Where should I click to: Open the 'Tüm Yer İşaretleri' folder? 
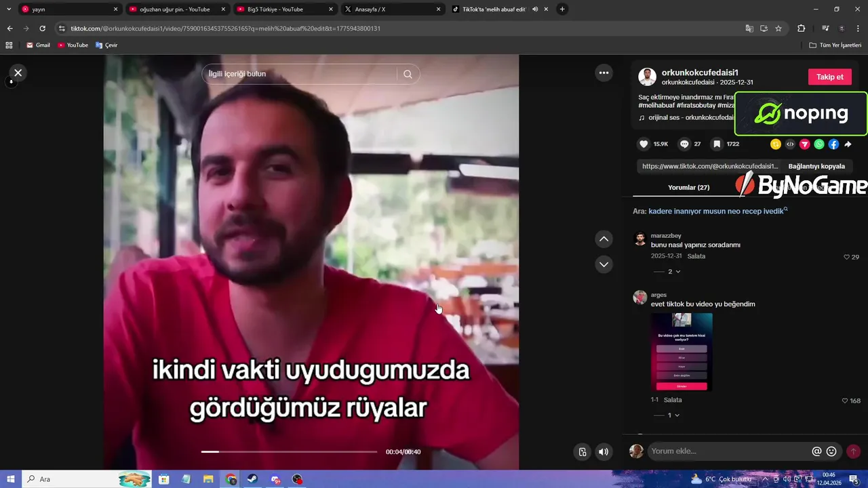tap(835, 45)
